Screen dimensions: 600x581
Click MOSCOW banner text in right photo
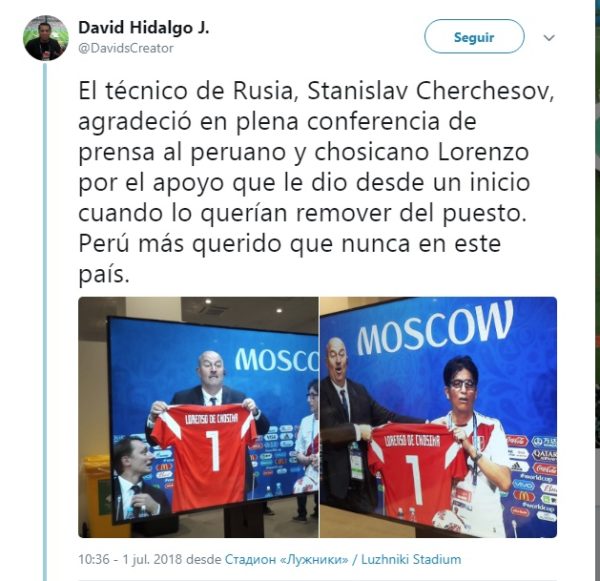click(435, 328)
